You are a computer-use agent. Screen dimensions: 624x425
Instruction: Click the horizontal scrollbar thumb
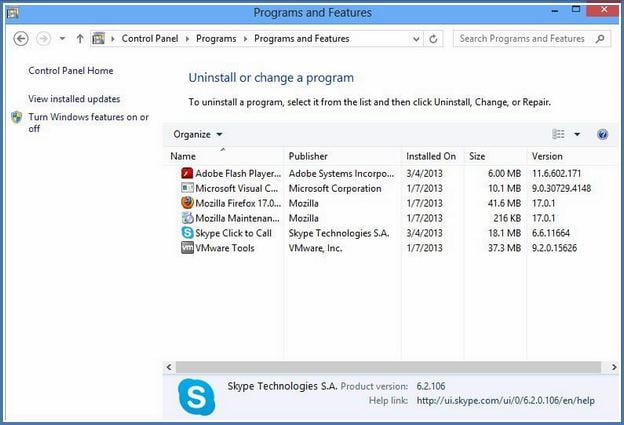pos(388,367)
